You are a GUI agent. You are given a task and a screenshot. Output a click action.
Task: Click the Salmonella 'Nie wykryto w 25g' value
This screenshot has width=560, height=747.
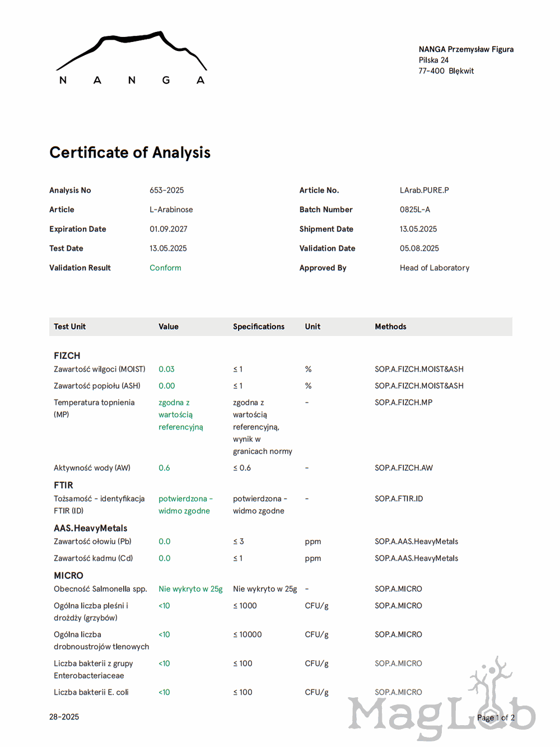click(x=190, y=589)
